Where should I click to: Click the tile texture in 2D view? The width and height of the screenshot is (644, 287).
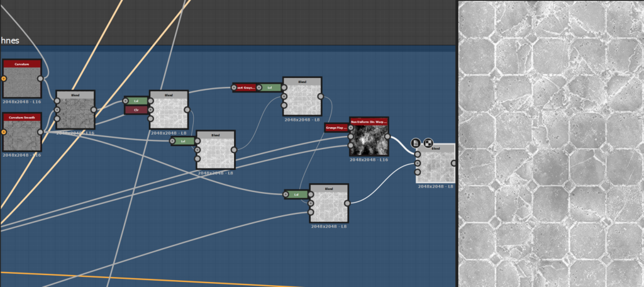(551, 144)
